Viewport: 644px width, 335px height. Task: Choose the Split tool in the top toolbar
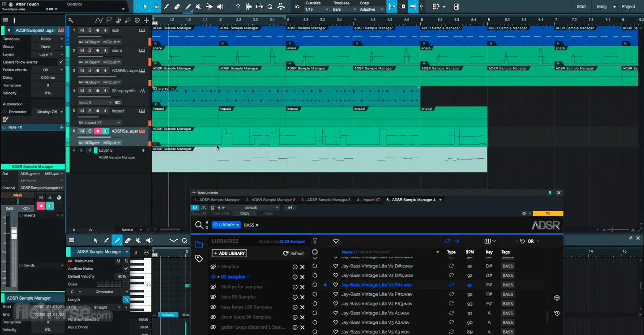tap(166, 7)
